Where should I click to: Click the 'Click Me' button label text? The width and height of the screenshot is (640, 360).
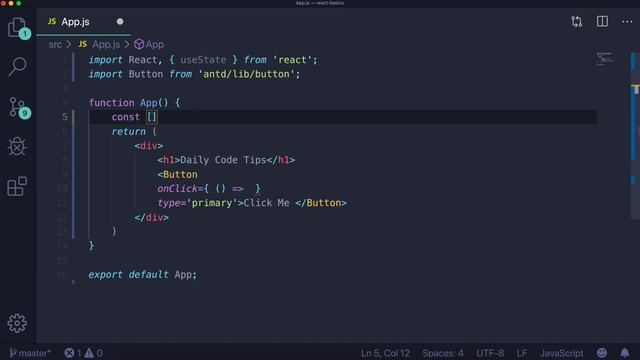tap(266, 203)
